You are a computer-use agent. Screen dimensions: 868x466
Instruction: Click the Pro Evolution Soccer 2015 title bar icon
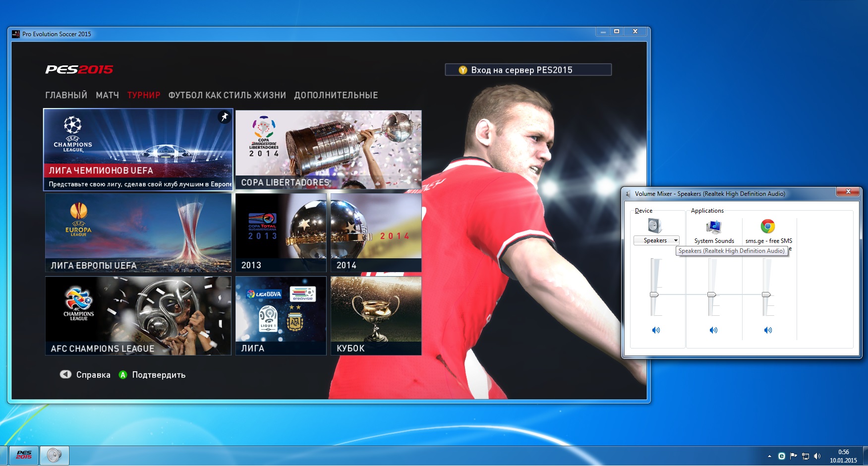coord(16,34)
